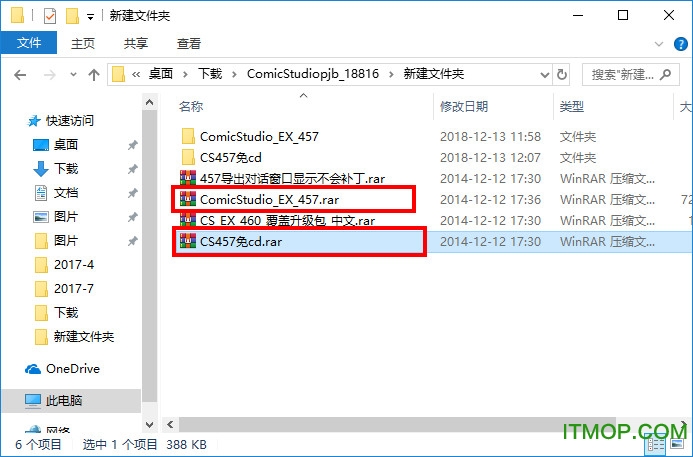The height and width of the screenshot is (457, 693).
Task: Open the 图片 folder with yellow folder icon
Action: click(x=65, y=240)
